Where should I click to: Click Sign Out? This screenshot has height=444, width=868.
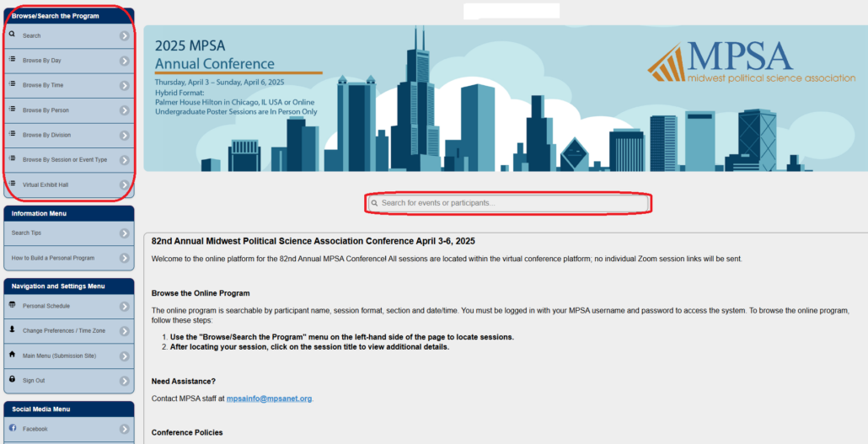coord(69,381)
